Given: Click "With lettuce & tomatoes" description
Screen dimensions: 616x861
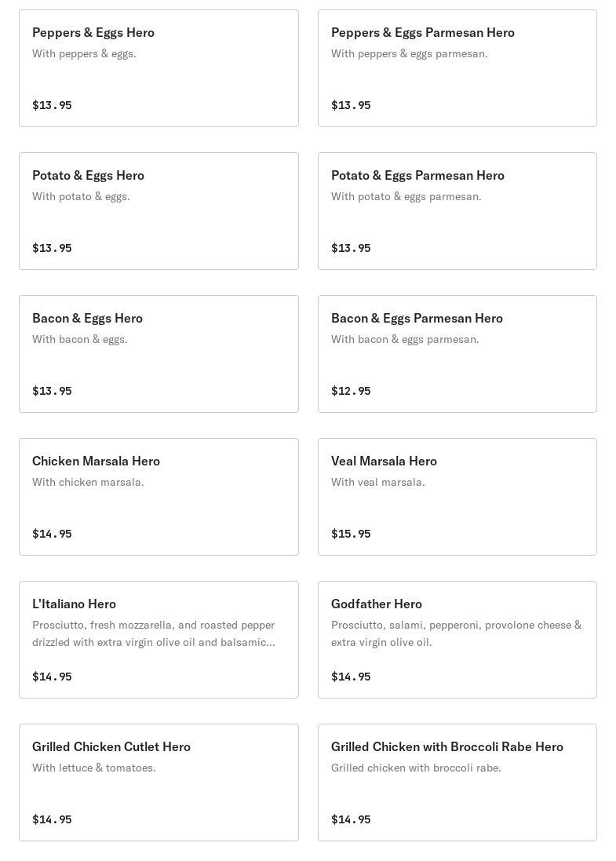Looking at the screenshot, I should pos(94,768).
